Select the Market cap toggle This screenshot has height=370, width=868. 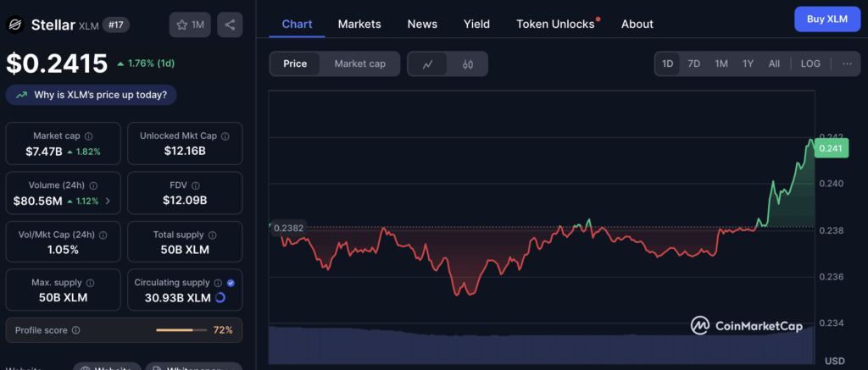(359, 64)
